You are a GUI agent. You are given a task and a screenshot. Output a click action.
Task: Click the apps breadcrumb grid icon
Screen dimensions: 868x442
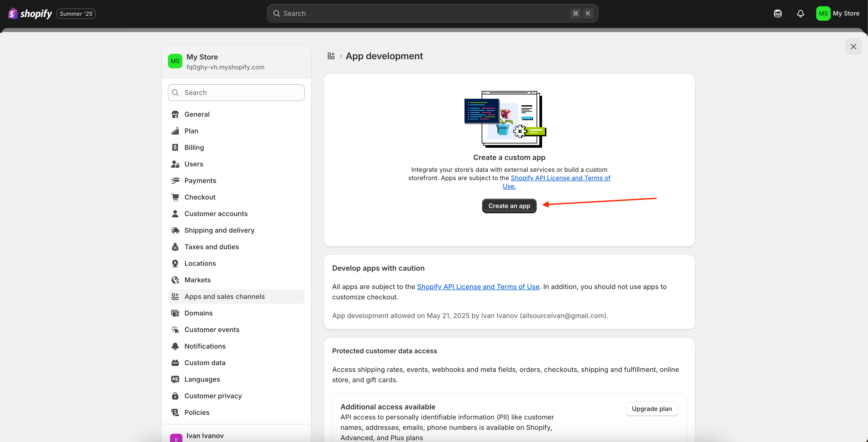pyautogui.click(x=331, y=56)
